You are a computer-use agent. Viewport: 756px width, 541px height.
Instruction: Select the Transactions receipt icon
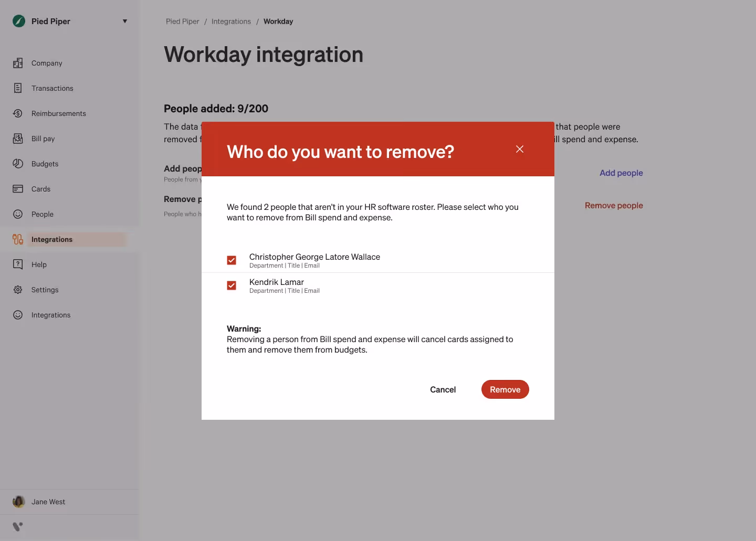[18, 88]
